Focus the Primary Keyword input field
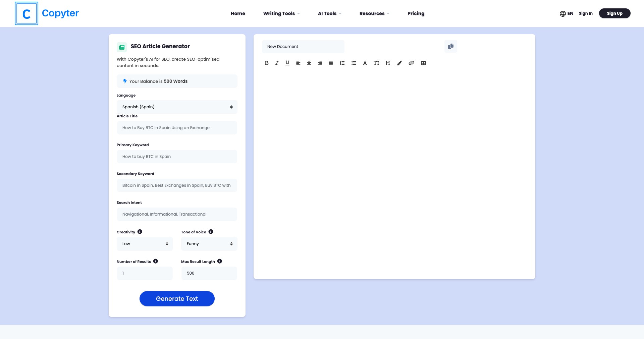Image resolution: width=644 pixels, height=339 pixels. pyautogui.click(x=177, y=157)
